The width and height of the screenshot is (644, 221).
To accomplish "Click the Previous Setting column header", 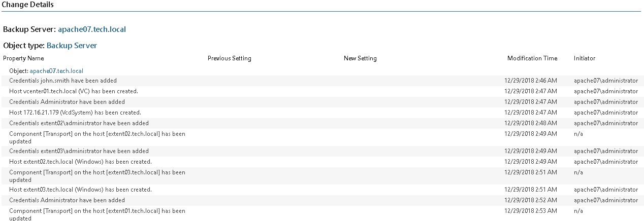I will tap(230, 58).
